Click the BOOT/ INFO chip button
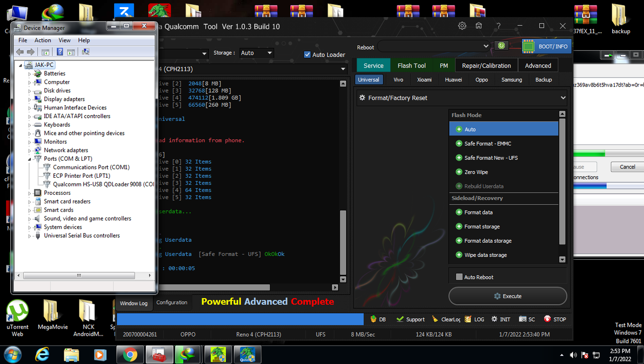Image resolution: width=644 pixels, height=364 pixels. tap(546, 46)
